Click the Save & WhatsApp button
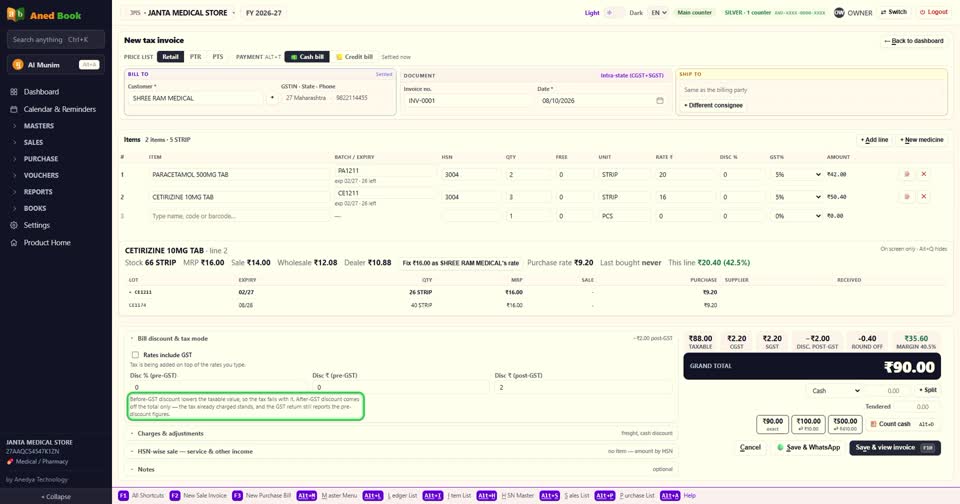Screen dimensions: 960x504 (x=808, y=448)
